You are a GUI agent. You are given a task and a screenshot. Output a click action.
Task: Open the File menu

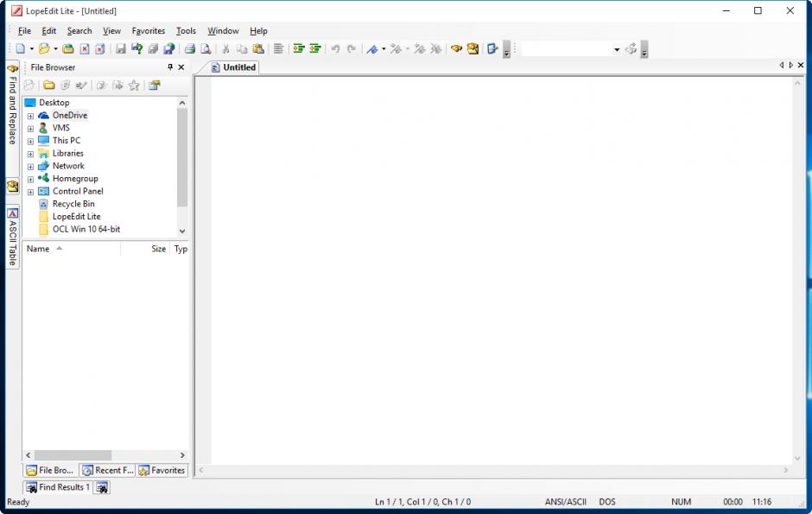pos(24,31)
